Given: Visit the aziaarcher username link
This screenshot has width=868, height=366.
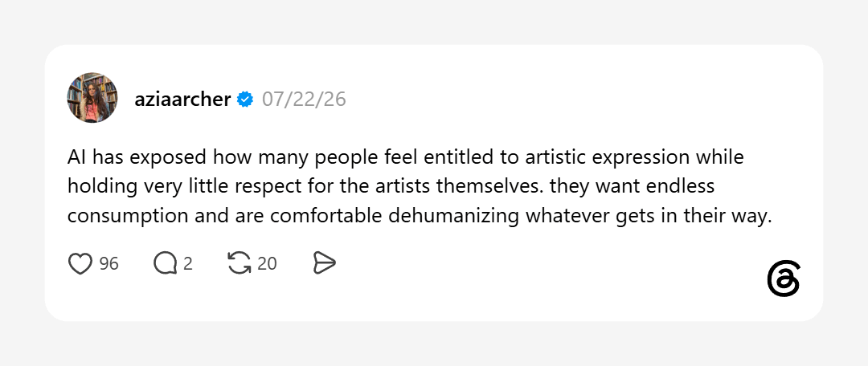Looking at the screenshot, I should pyautogui.click(x=182, y=100).
